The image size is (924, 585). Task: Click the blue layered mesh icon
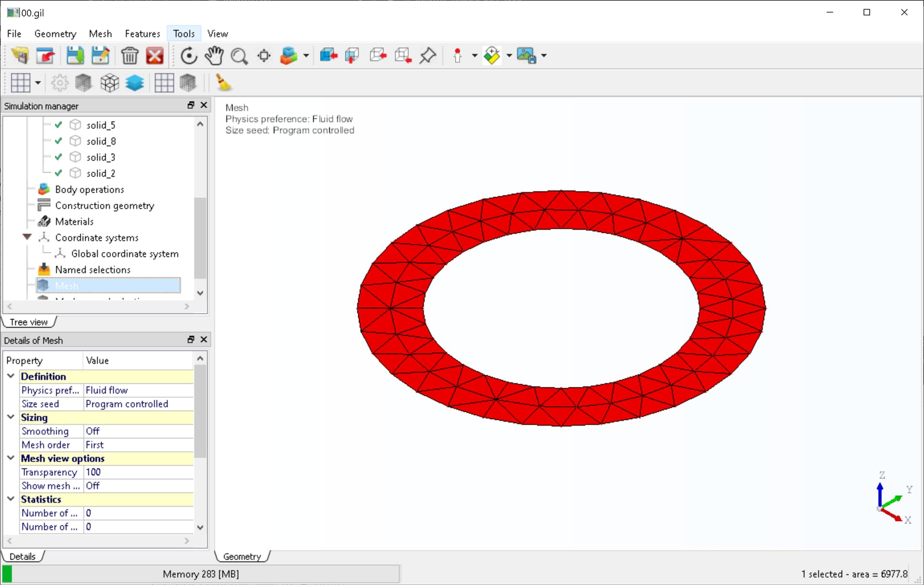point(134,83)
